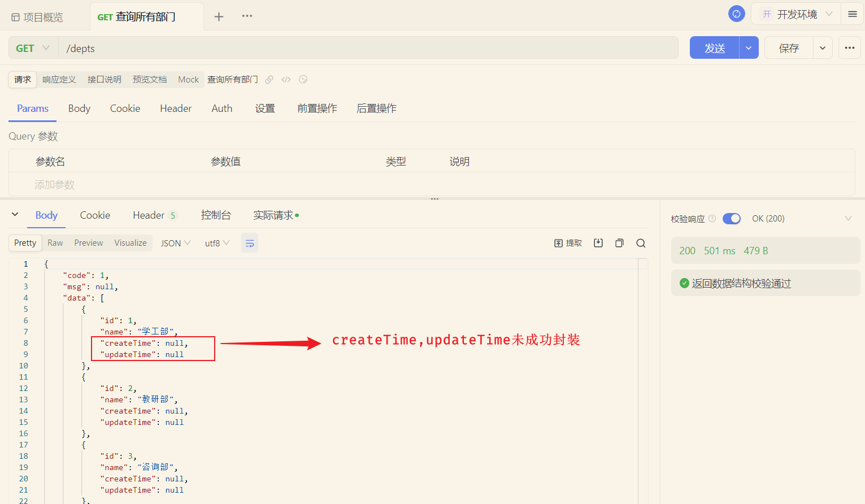Open the generate code </> icon
865x504 pixels.
286,79
